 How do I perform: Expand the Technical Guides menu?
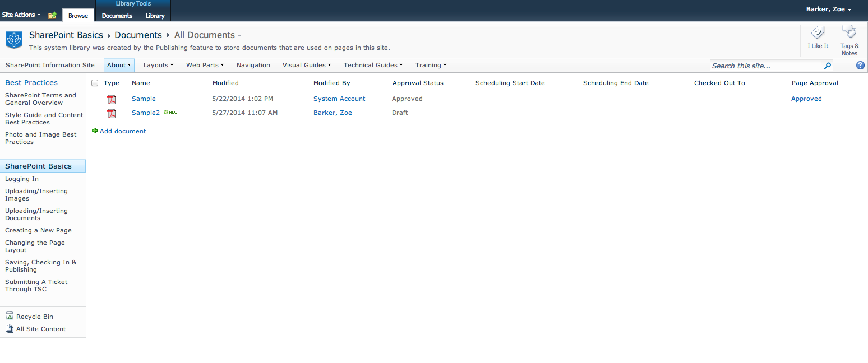[373, 65]
